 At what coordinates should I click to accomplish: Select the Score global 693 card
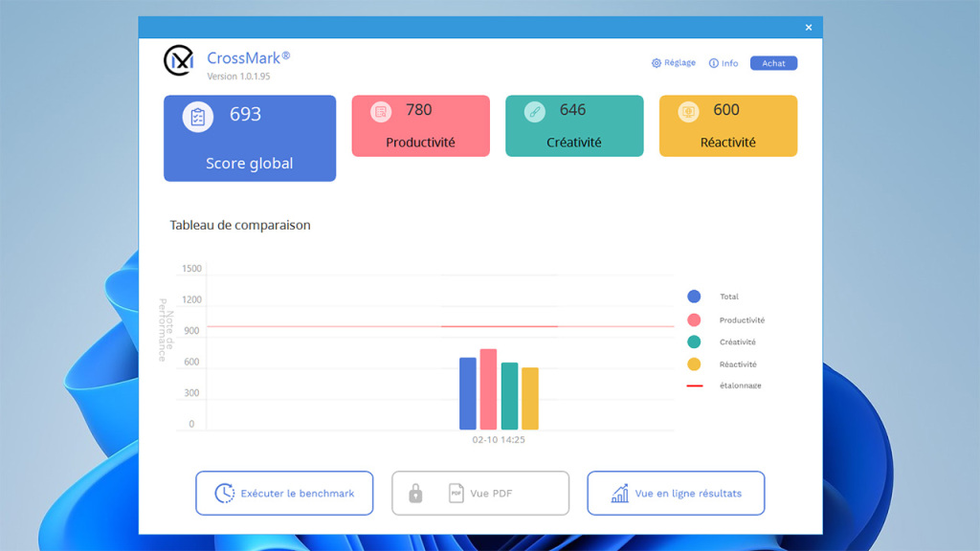point(250,138)
